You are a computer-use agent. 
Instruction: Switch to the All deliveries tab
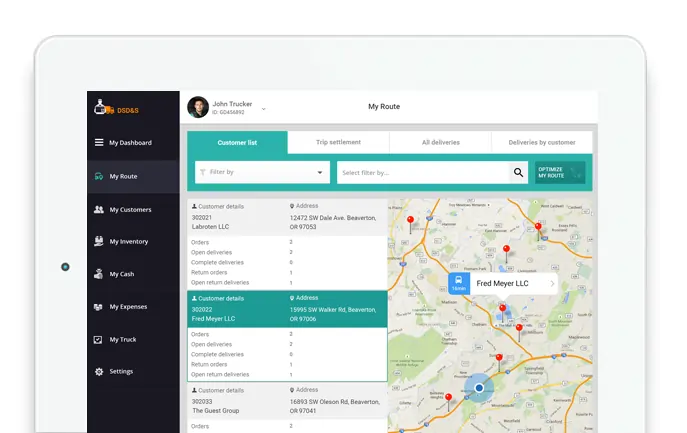[x=440, y=143]
